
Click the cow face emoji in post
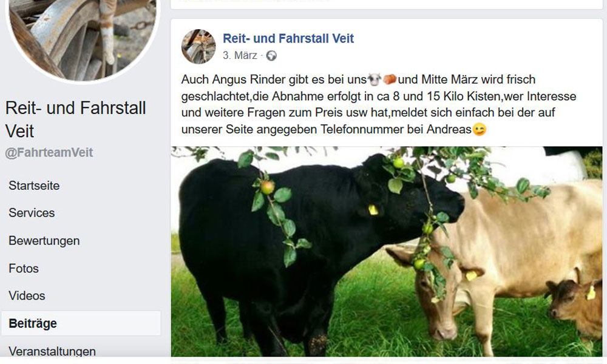coord(375,79)
